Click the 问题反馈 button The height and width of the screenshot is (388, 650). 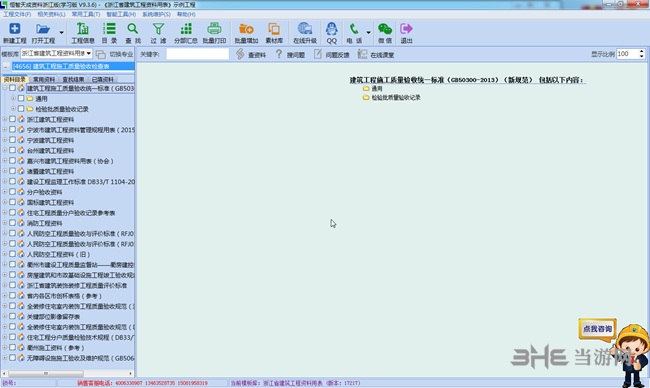pos(331,54)
